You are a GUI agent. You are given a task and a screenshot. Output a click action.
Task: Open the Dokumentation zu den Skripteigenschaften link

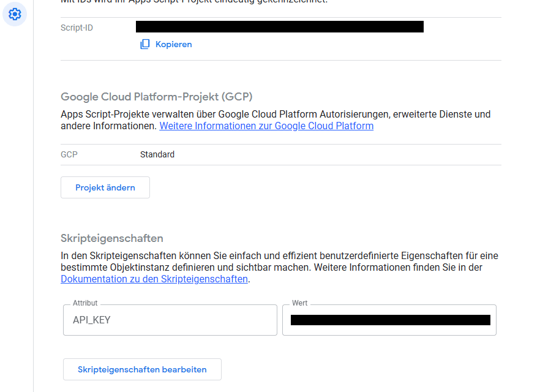click(x=153, y=279)
